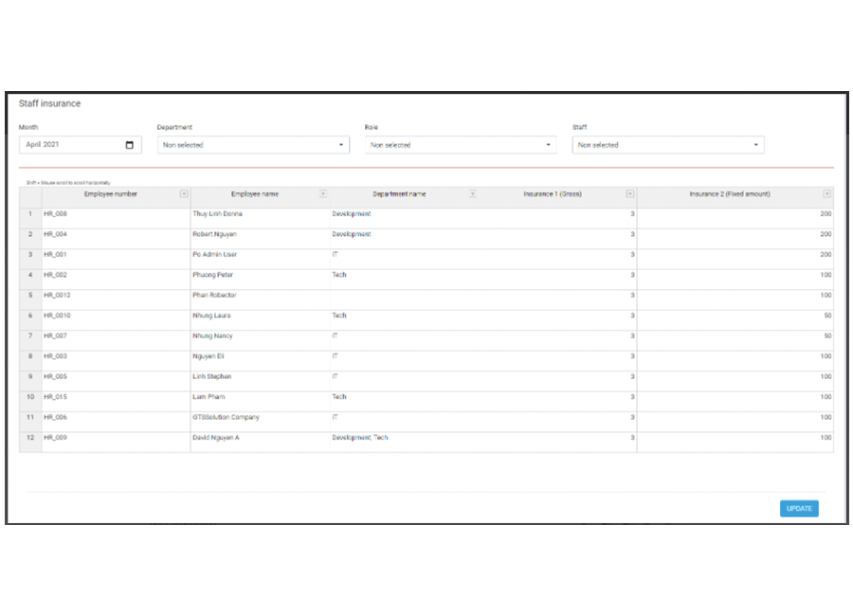Select Insurance 2 cell for Nhung Laura

coord(735,316)
